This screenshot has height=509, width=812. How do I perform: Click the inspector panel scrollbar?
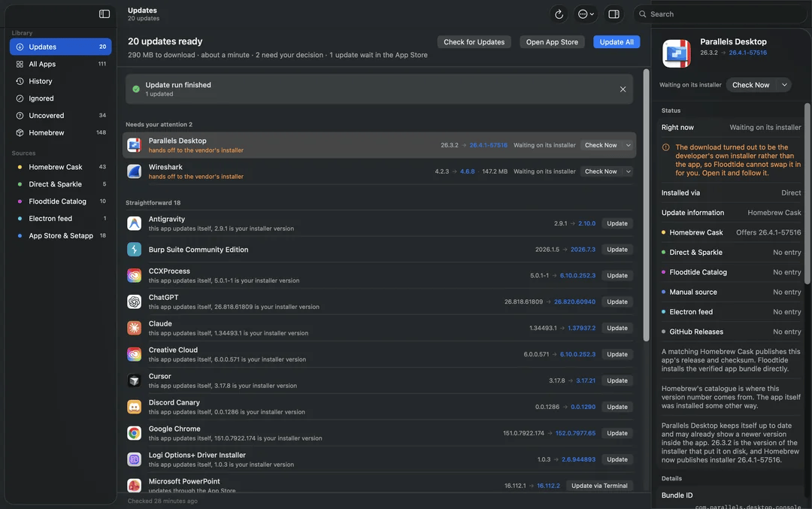(x=807, y=193)
